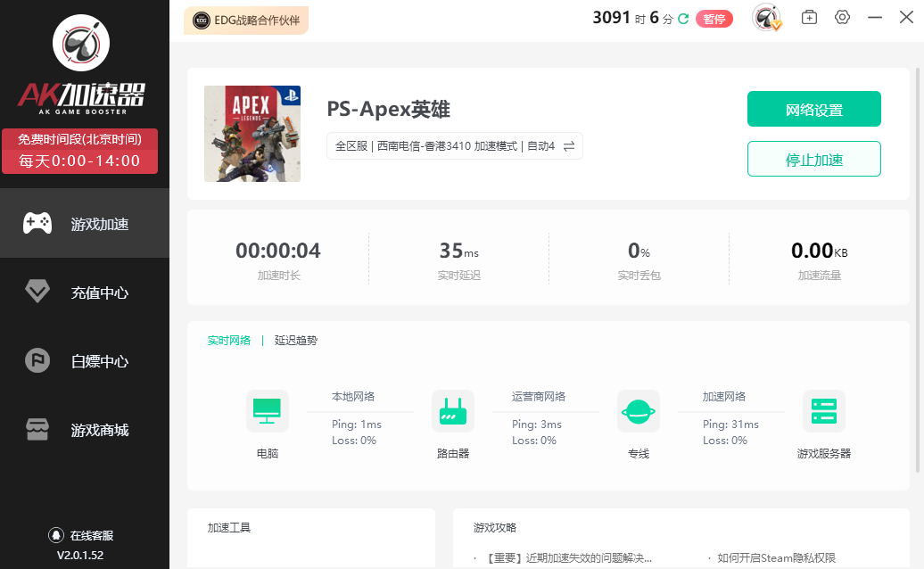This screenshot has height=569, width=924.
Task: Open the user avatar profile icon
Action: [x=766, y=18]
